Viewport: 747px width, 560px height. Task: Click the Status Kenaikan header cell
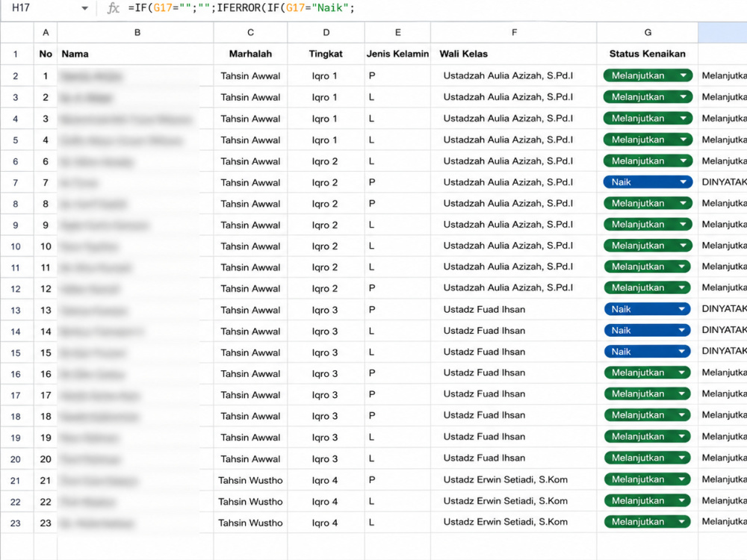tap(648, 54)
